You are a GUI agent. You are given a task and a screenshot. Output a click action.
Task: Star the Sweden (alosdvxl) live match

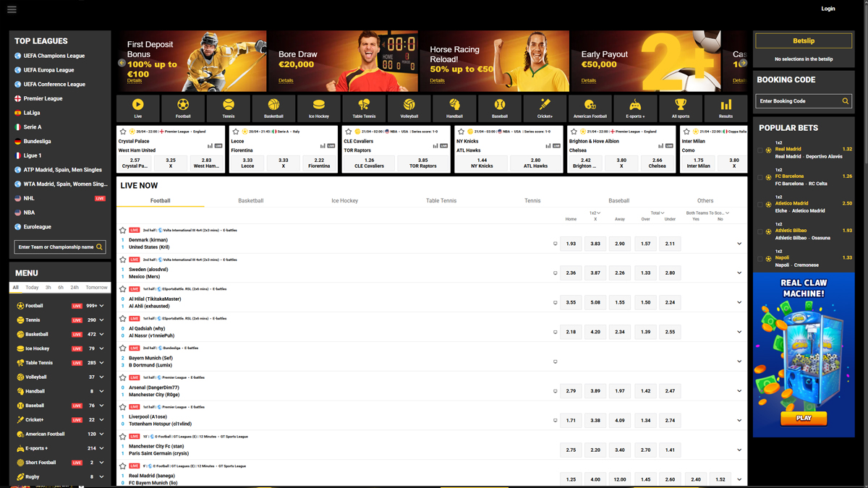[123, 260]
